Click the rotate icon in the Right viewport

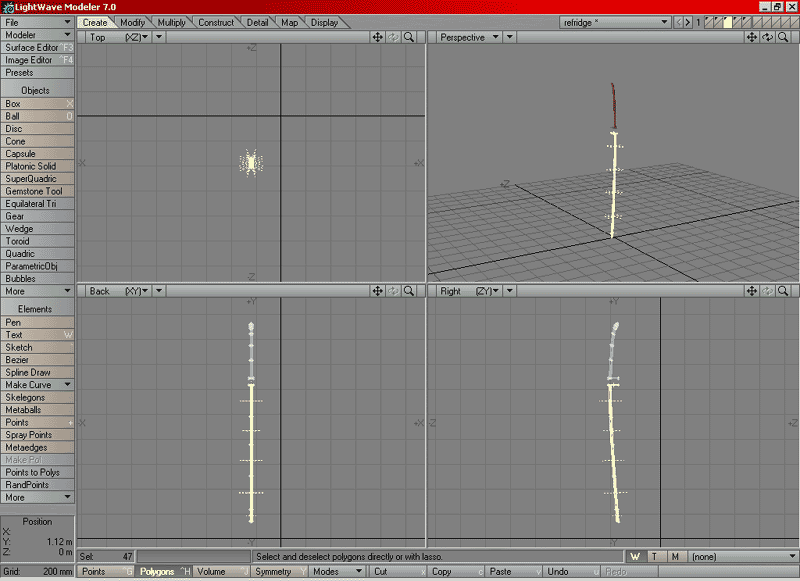tap(767, 291)
